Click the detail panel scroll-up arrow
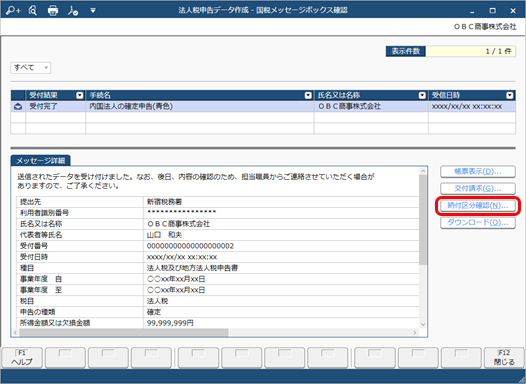Screen dimensions: 526x384 (x=423, y=171)
